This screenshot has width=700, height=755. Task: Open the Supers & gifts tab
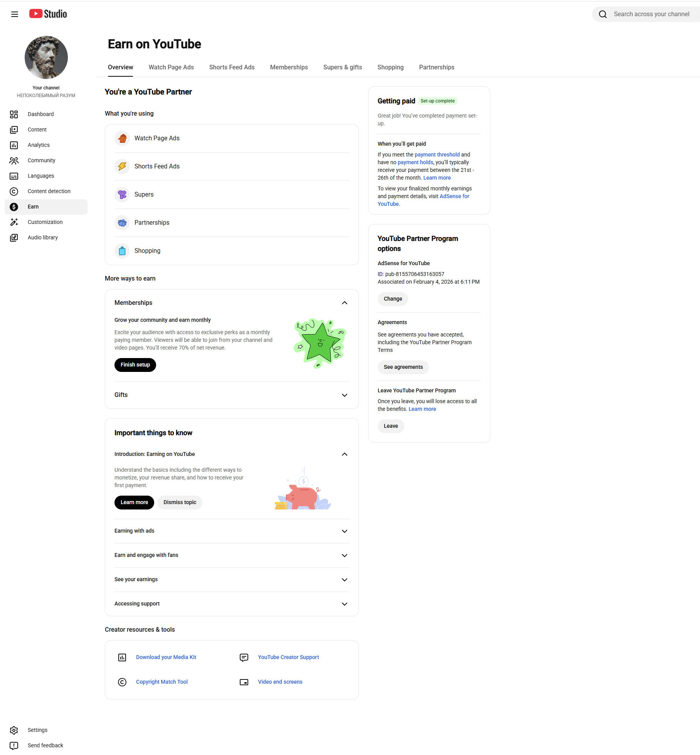[x=343, y=67]
